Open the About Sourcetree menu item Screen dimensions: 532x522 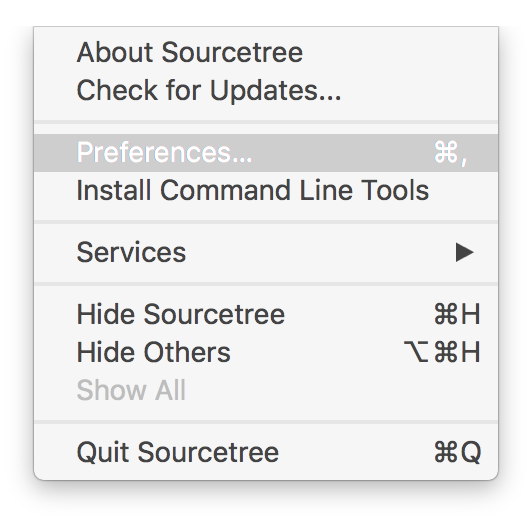[266, 53]
